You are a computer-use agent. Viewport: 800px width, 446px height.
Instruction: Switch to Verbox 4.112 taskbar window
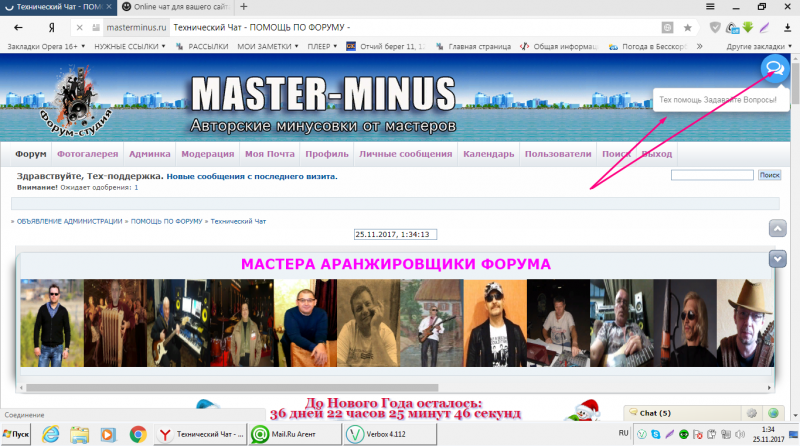click(x=390, y=434)
